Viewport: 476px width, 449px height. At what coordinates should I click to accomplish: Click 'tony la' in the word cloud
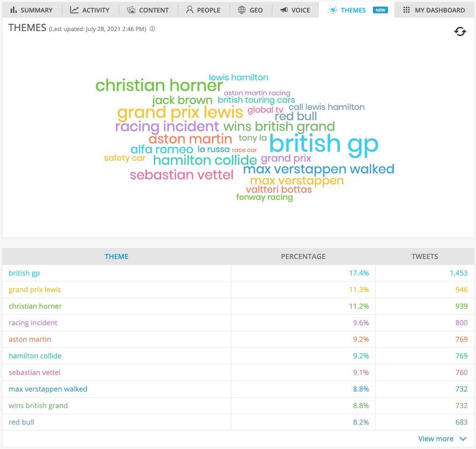tap(253, 138)
